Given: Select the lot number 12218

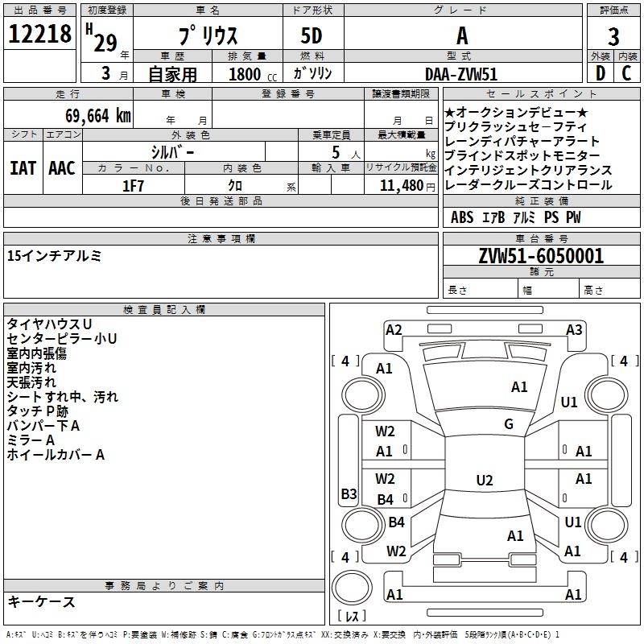Looking at the screenshot, I should tap(40, 36).
